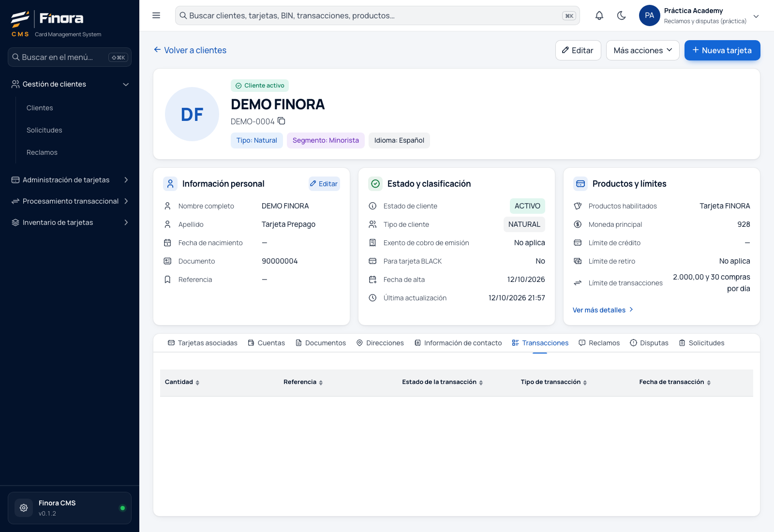Focus the Buscar en el menú field

[70, 57]
